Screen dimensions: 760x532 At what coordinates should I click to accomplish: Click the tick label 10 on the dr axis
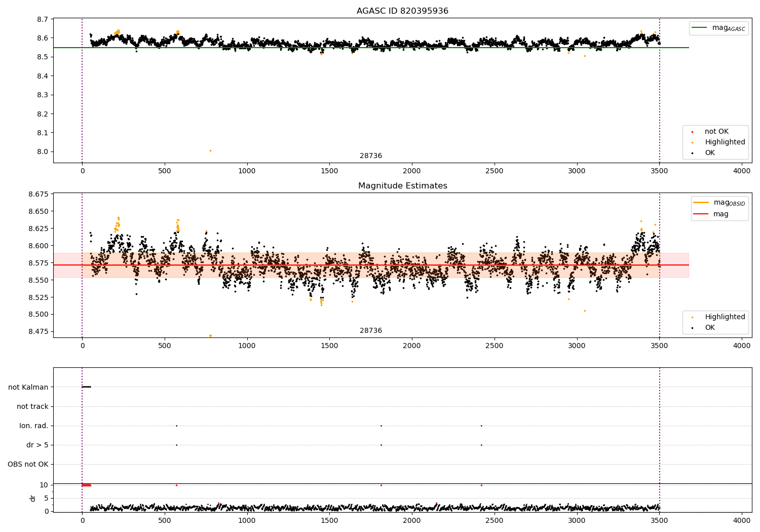[x=45, y=485]
